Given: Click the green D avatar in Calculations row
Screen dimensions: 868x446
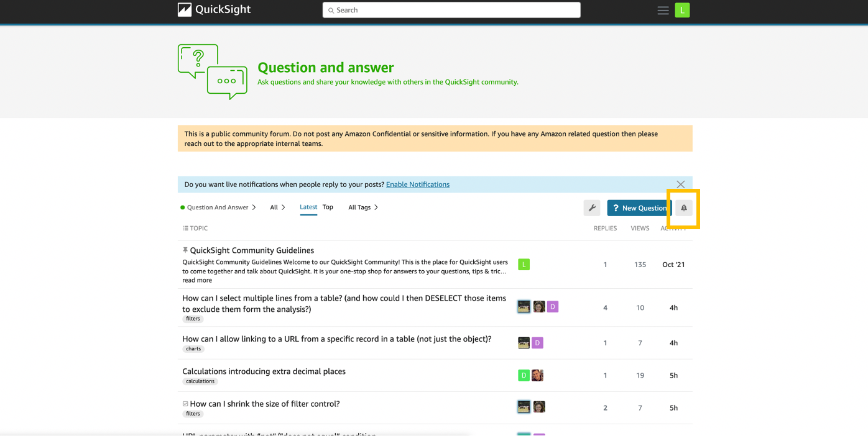Looking at the screenshot, I should tap(524, 375).
